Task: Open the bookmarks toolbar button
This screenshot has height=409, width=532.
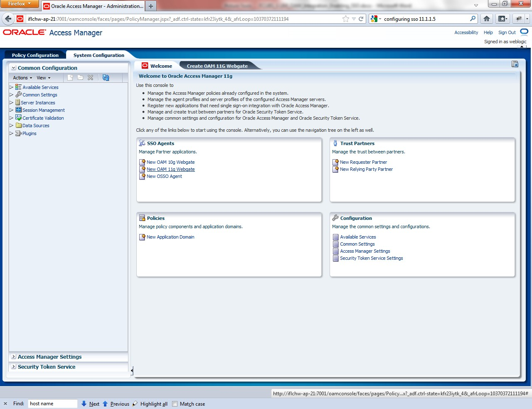Action: coord(503,19)
